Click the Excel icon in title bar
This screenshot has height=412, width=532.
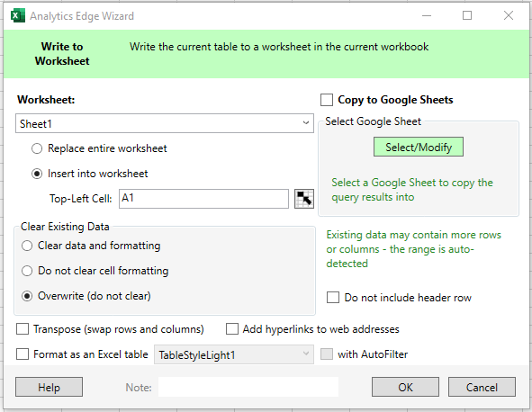pos(18,16)
